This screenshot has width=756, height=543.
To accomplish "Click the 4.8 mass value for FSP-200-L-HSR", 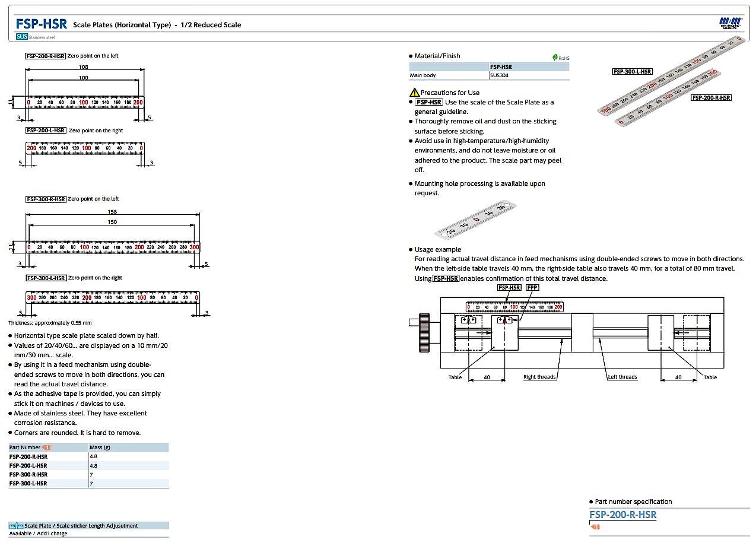I will pos(93,466).
